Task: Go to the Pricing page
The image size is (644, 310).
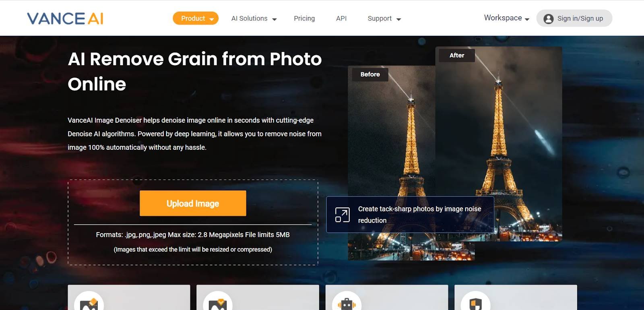Action: [x=304, y=19]
